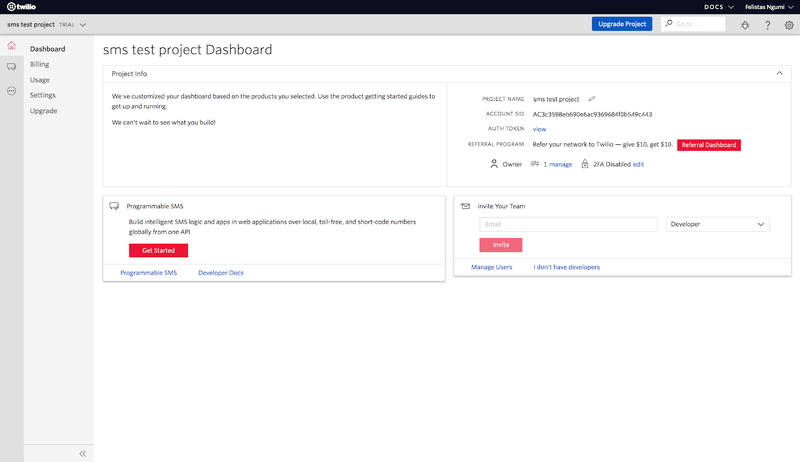Click the 2FA lock icon

(585, 164)
